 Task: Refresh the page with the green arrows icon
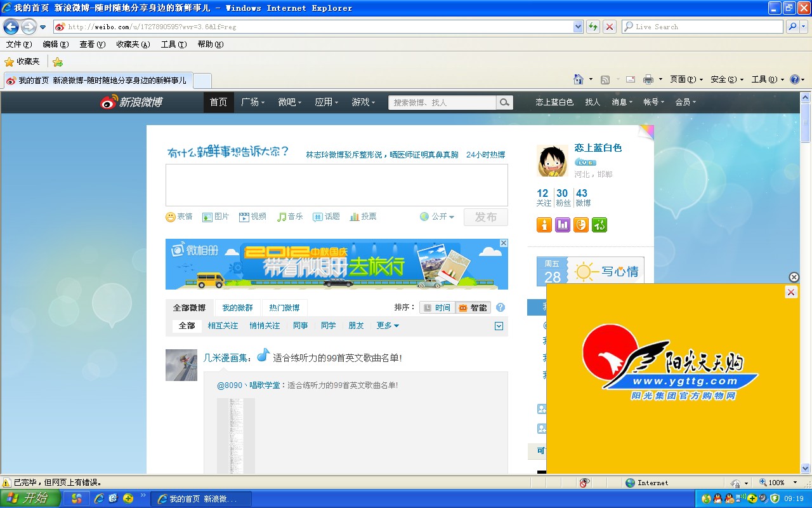(x=593, y=27)
